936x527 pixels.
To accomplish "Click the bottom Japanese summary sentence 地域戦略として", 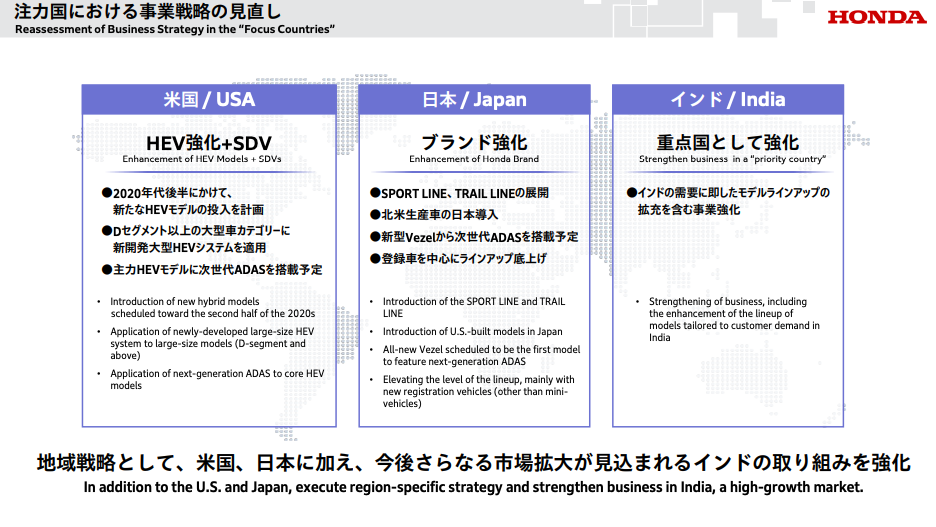I will [474, 463].
